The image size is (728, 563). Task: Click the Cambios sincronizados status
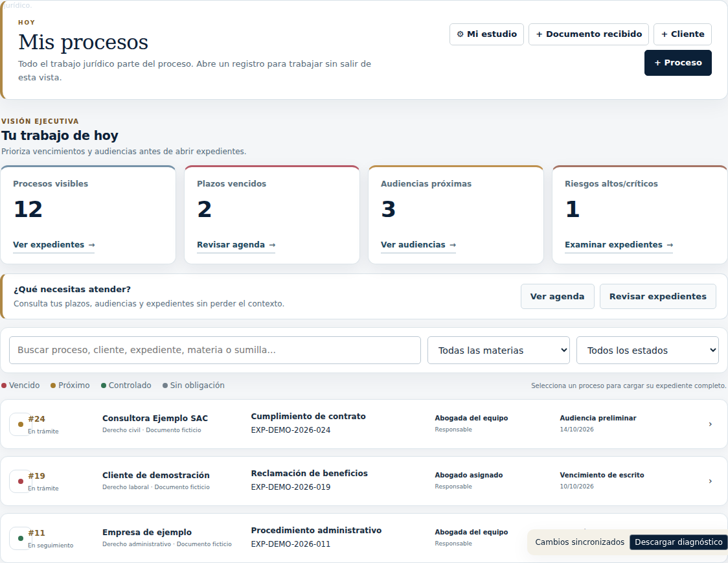(580, 542)
